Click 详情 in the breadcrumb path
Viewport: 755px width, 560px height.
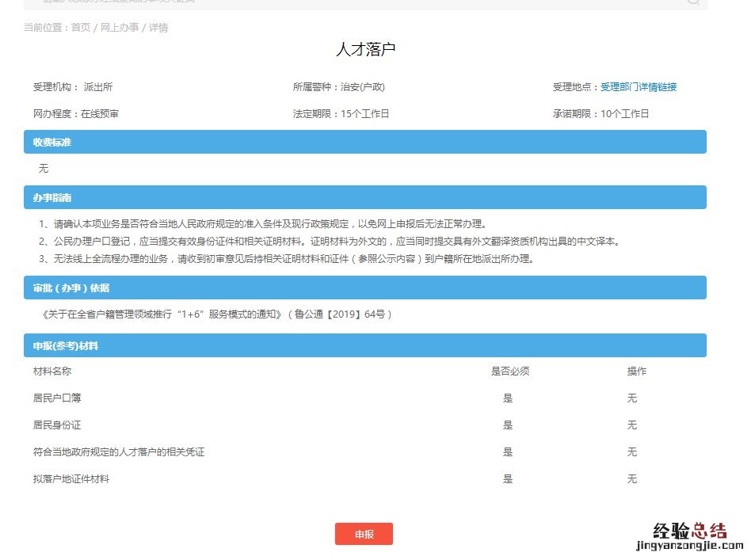click(158, 28)
